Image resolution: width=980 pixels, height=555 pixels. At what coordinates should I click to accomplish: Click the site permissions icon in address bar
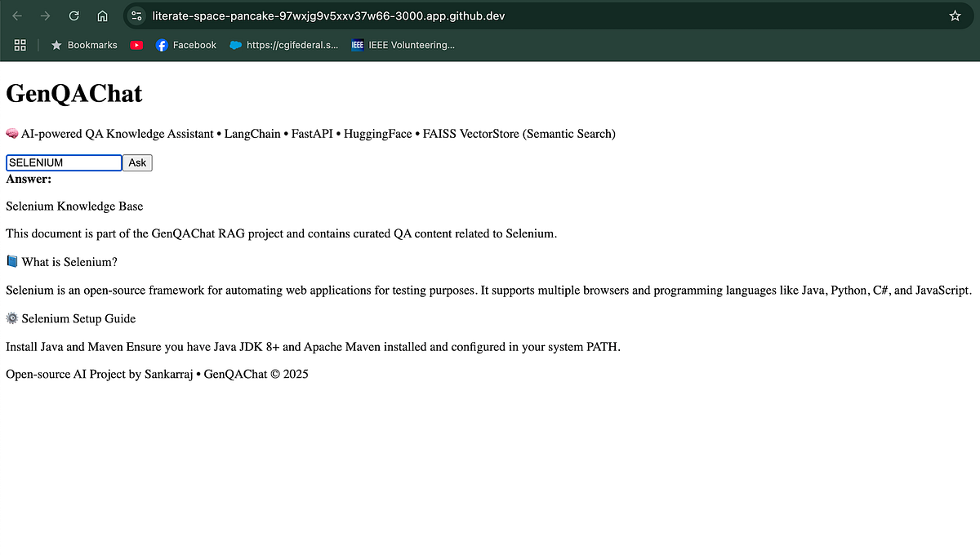pyautogui.click(x=136, y=15)
